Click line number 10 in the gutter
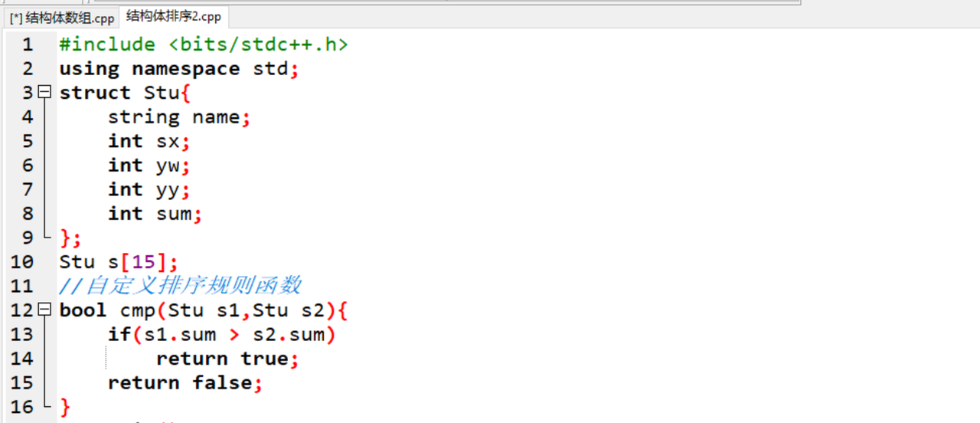The image size is (980, 423). pos(23,262)
